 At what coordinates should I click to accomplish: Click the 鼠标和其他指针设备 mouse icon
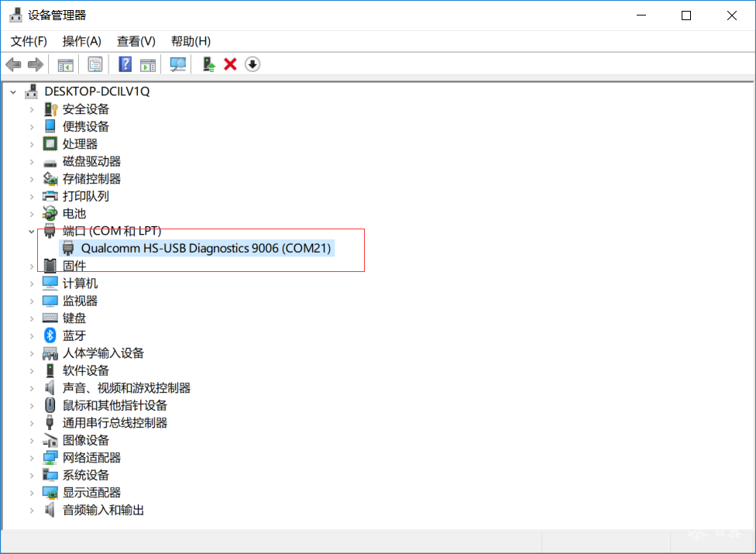pos(50,405)
